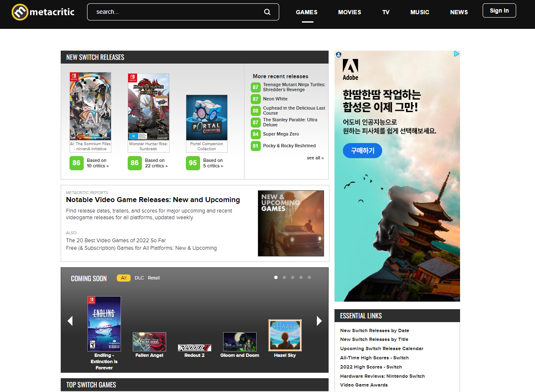Open New Switch Releases by Title link
The height and width of the screenshot is (392, 535).
click(374, 339)
